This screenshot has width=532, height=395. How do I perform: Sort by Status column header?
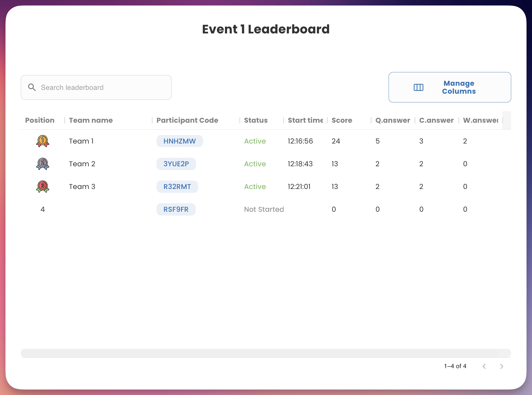tap(256, 120)
